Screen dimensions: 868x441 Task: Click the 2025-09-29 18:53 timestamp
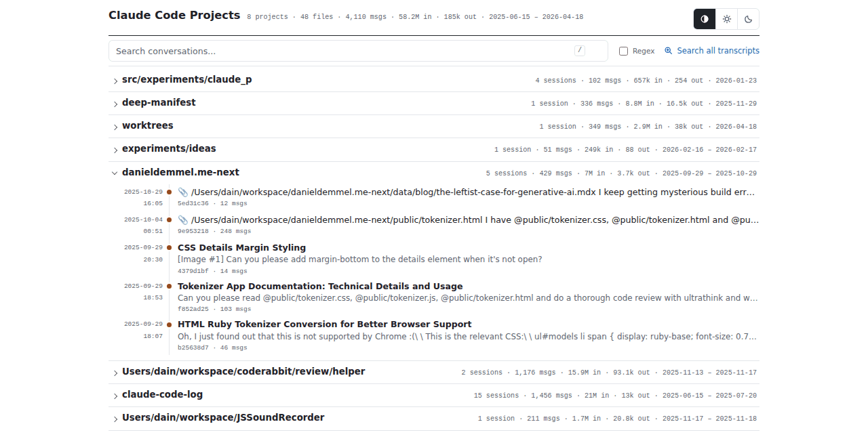(143, 291)
